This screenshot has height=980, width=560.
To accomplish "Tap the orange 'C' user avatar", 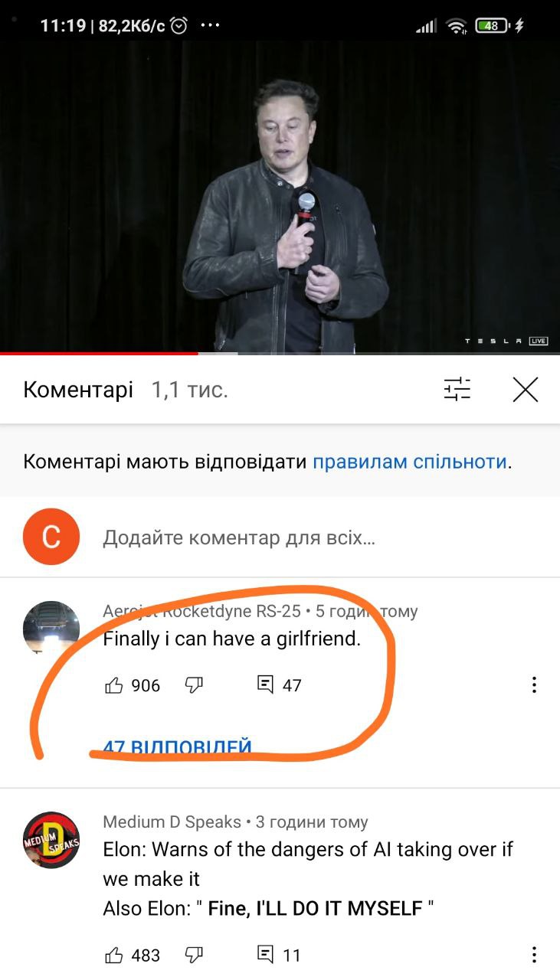I will pos(51,537).
